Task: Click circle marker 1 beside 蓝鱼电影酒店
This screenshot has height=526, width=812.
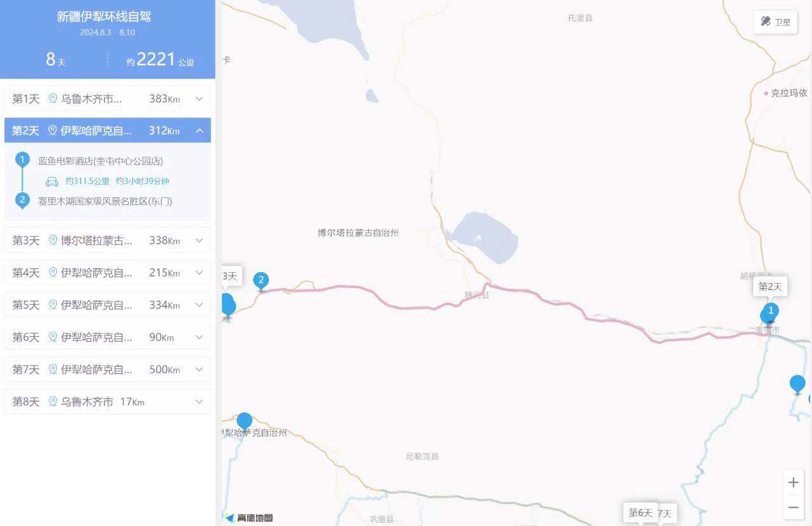Action: point(22,160)
